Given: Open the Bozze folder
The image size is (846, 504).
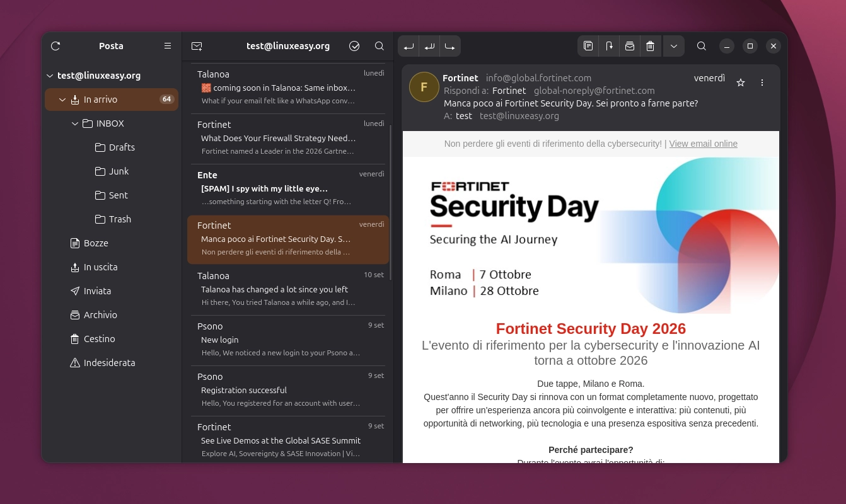Looking at the screenshot, I should [x=112, y=243].
